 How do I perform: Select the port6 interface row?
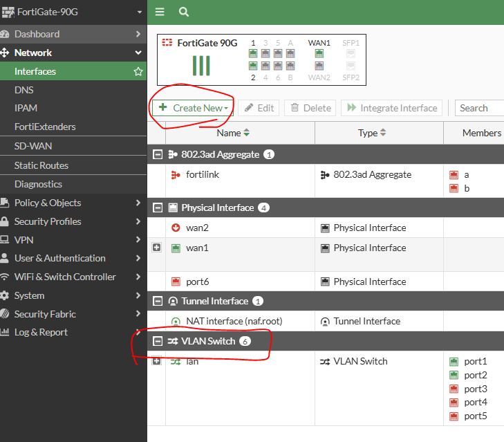pos(326,282)
